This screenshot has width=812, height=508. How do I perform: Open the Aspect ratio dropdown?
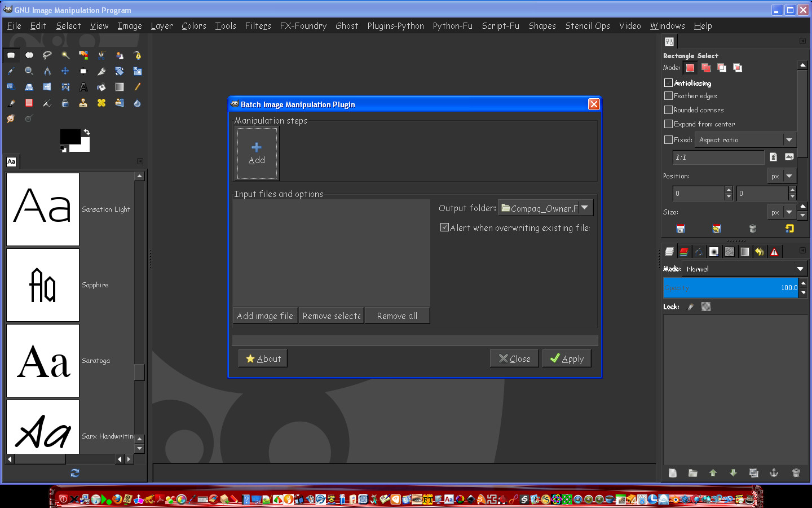[745, 140]
